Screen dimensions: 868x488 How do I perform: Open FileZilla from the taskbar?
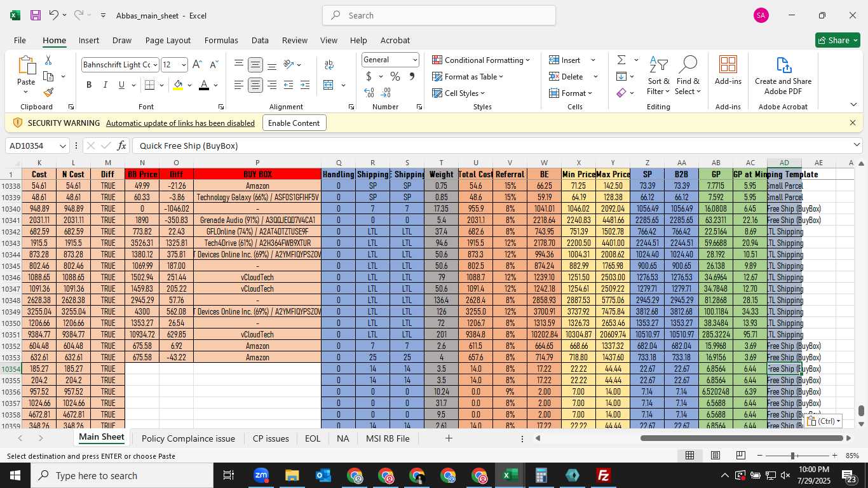(604, 475)
